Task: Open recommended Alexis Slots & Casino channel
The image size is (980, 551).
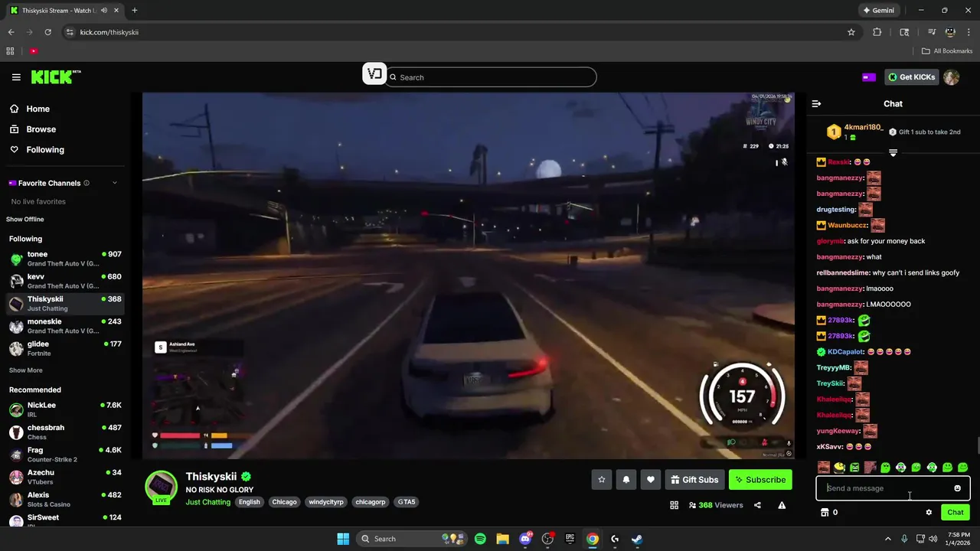Action: pyautogui.click(x=64, y=499)
